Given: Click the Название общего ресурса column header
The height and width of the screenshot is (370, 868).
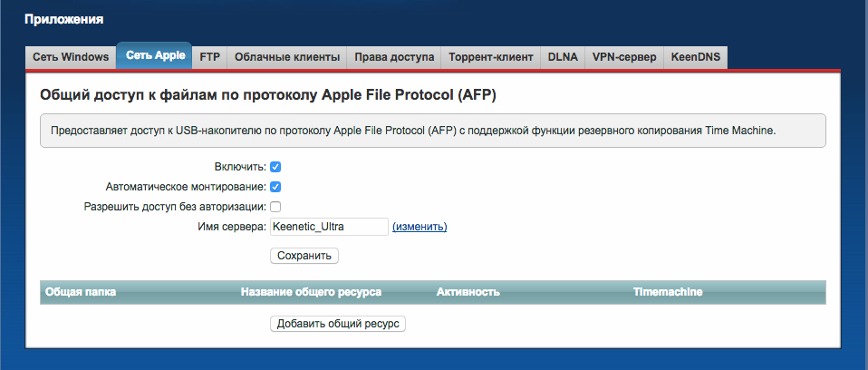Looking at the screenshot, I should tap(311, 292).
